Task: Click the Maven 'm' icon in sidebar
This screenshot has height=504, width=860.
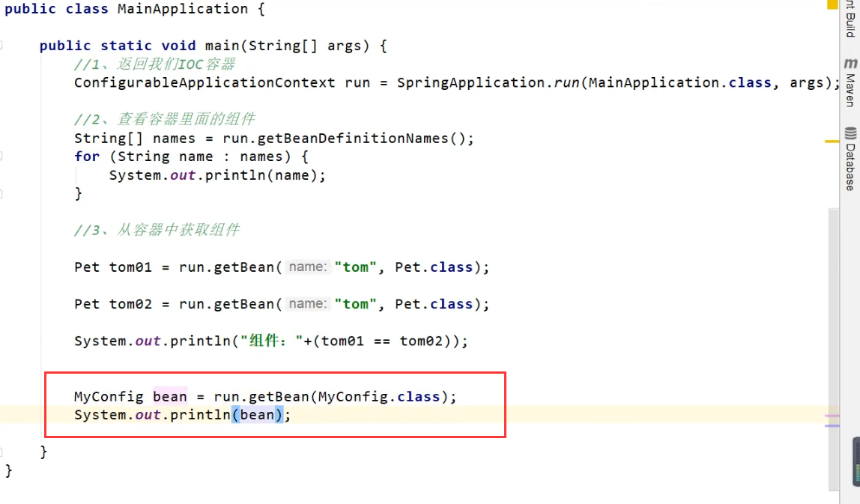Action: click(851, 64)
